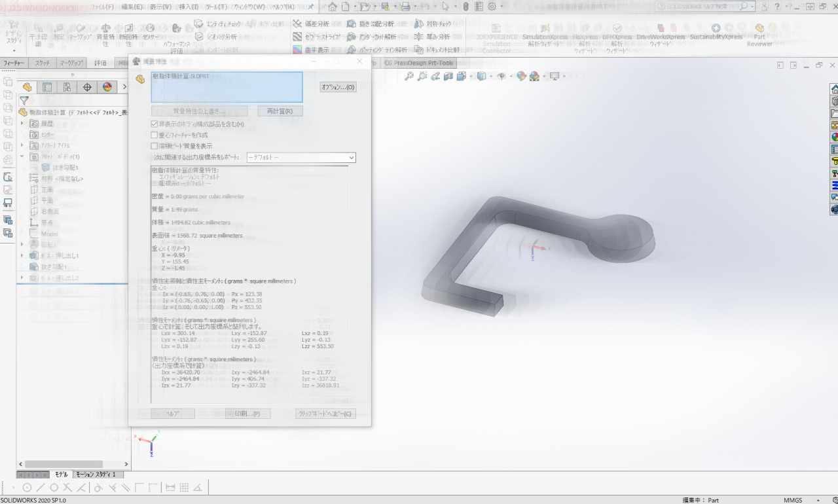
Task: Expand FeatureManager tabs with the right chevron
Action: [124, 87]
